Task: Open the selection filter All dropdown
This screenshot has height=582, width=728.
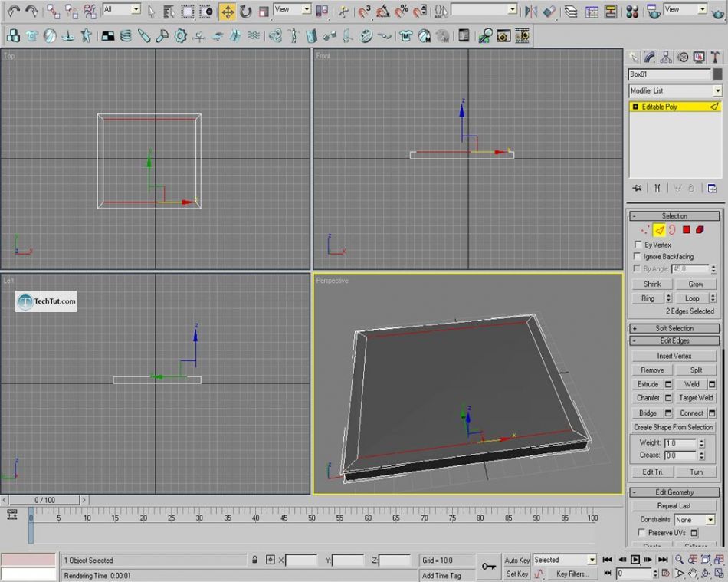Action: coord(122,9)
